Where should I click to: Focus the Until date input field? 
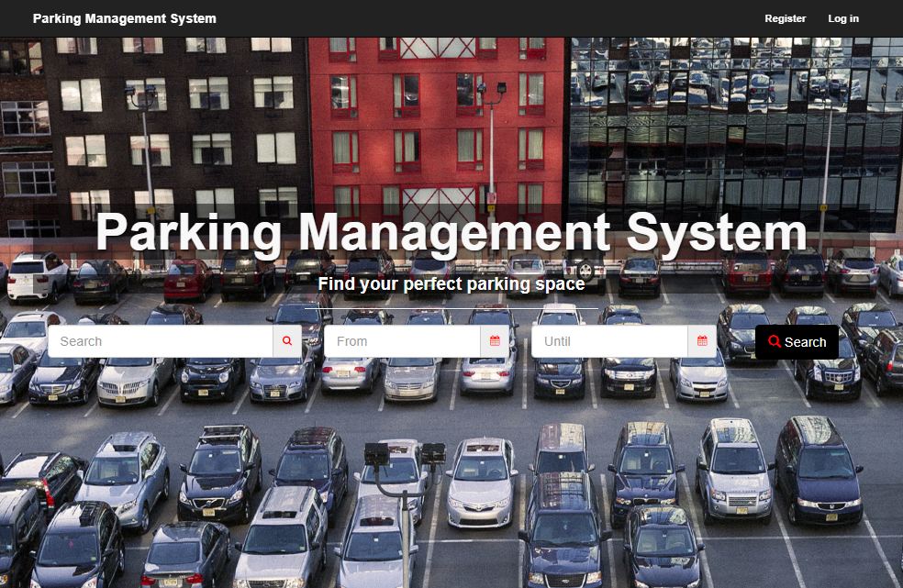click(x=609, y=341)
